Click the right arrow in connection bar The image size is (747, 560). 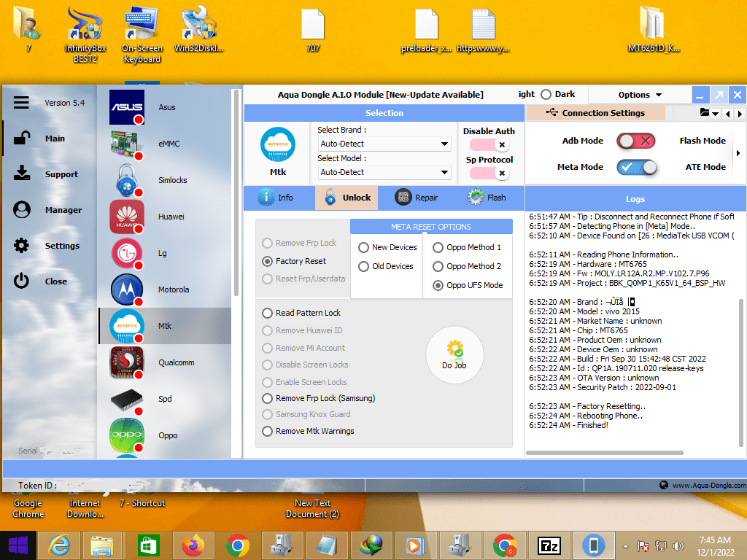pyautogui.click(x=740, y=114)
